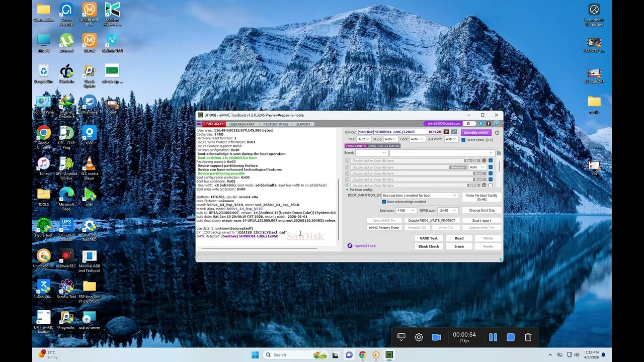The height and width of the screenshot is (362, 644).
Task: Toggle Boot acknowledge enabled checkbox
Action: [x=384, y=202]
